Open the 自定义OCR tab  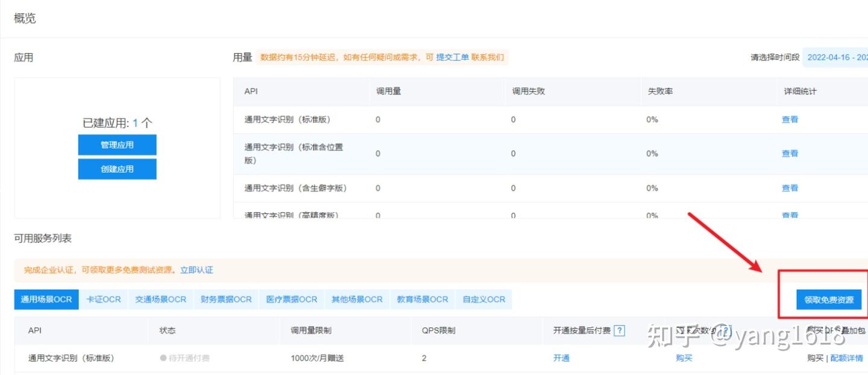[x=483, y=299]
